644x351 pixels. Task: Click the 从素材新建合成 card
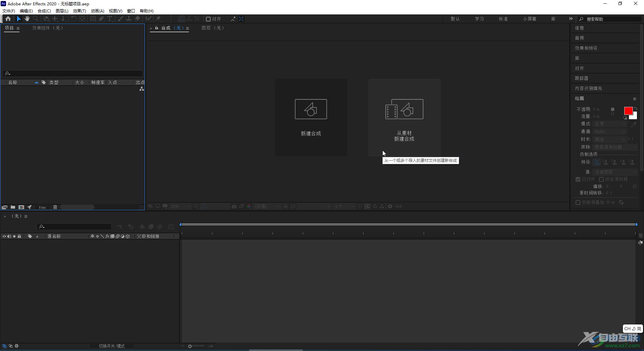point(405,118)
